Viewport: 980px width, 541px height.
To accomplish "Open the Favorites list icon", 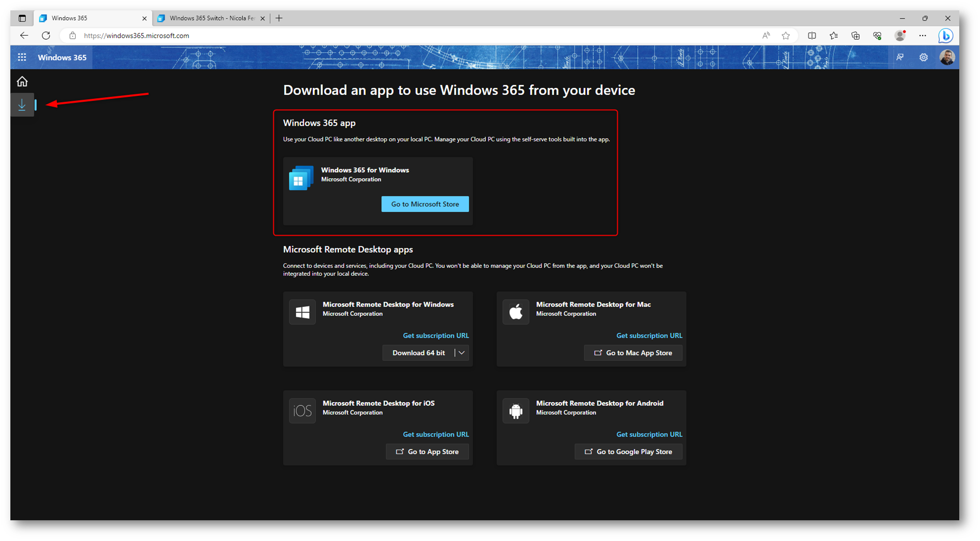I will click(x=834, y=36).
